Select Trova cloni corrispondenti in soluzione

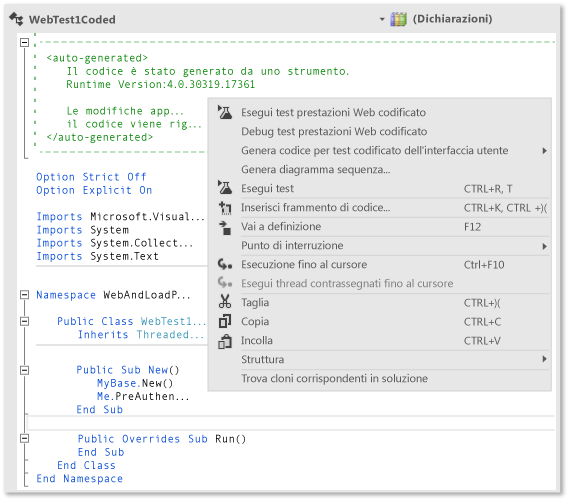coord(334,378)
